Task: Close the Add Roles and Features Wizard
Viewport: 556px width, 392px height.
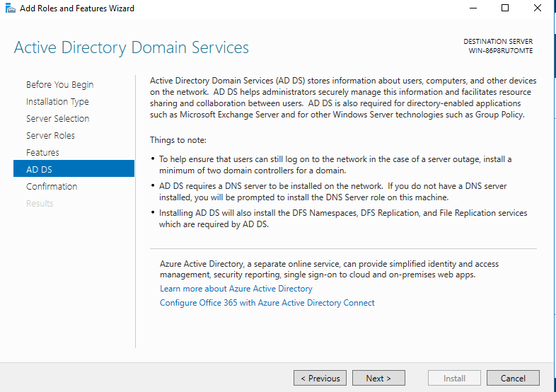Action: (x=538, y=8)
